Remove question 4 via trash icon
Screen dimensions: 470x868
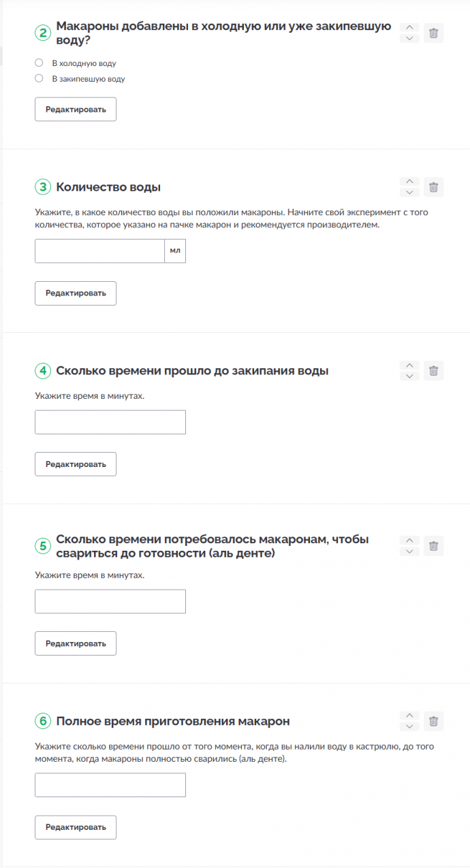433,370
